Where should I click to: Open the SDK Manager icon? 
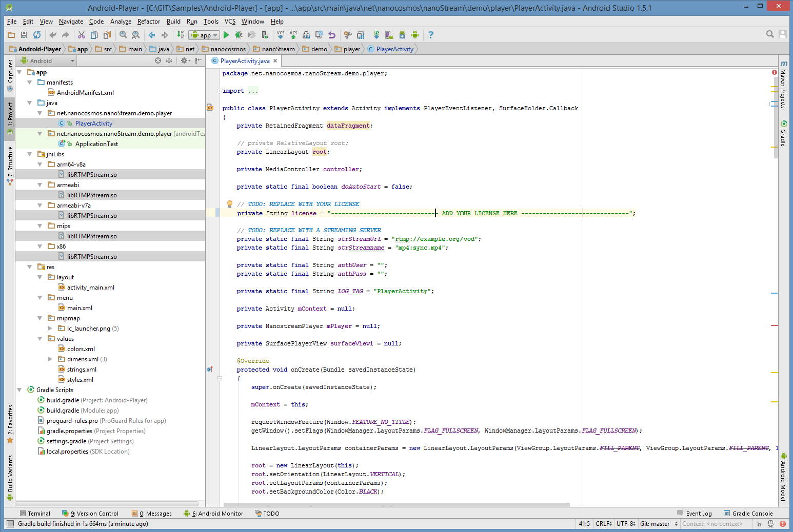click(x=402, y=35)
